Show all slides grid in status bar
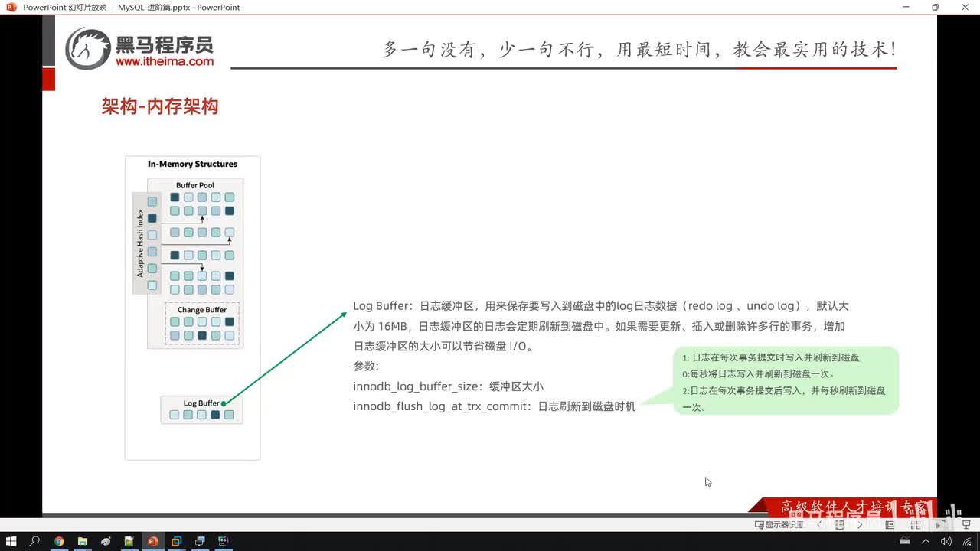The height and width of the screenshot is (551, 980). tap(840, 525)
